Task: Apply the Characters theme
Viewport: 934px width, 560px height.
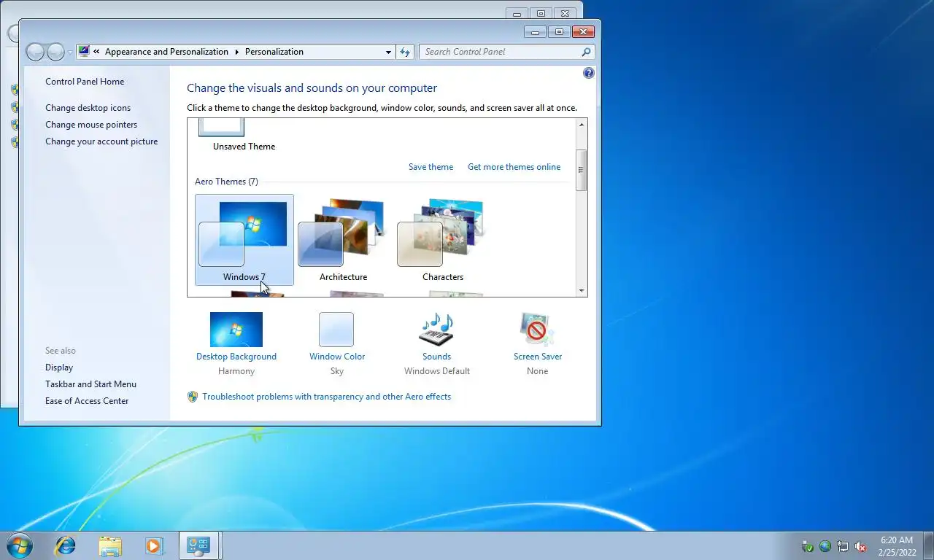Action: tap(442, 240)
